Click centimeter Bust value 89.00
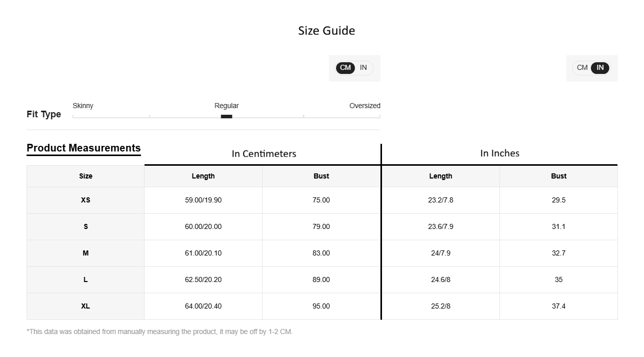644x357 pixels. click(x=321, y=279)
